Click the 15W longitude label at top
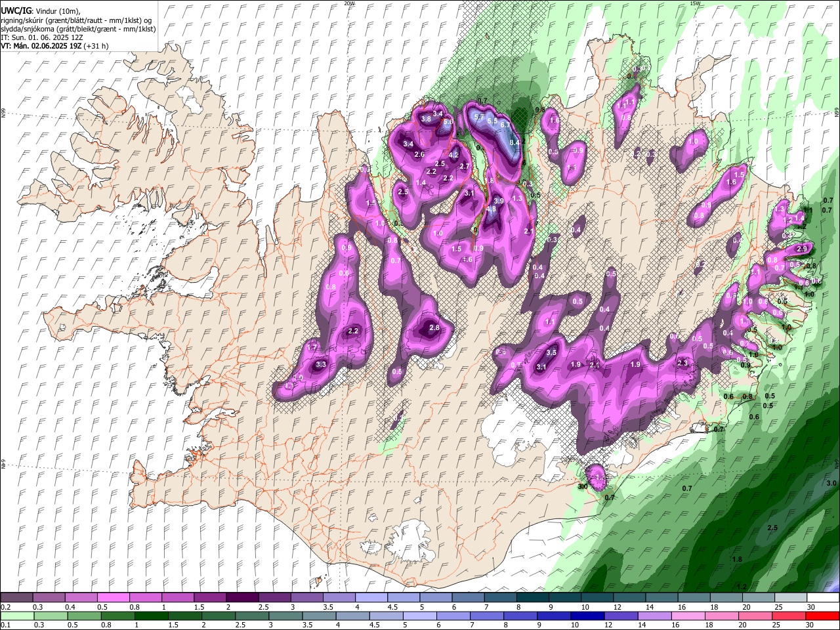The image size is (840, 630). pos(695,3)
